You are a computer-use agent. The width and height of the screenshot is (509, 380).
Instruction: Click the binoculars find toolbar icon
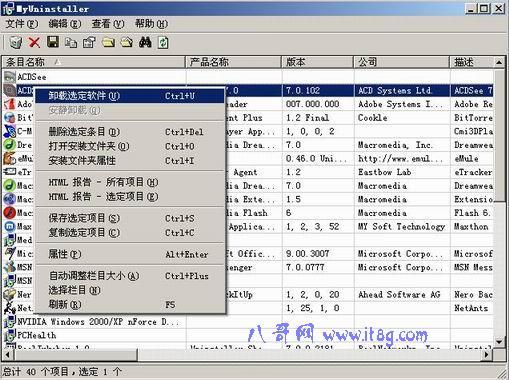click(145, 42)
